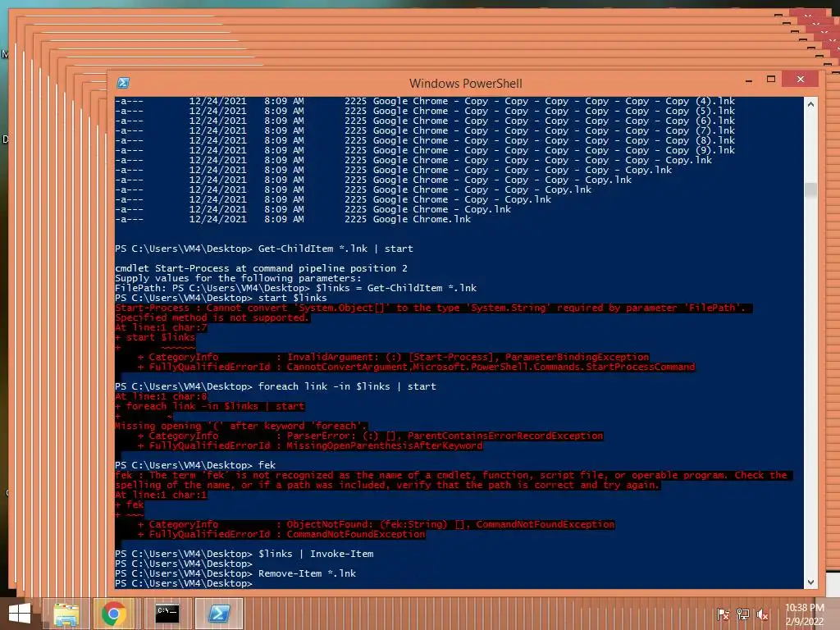Minimize the Windows PowerShell window

[x=749, y=80]
